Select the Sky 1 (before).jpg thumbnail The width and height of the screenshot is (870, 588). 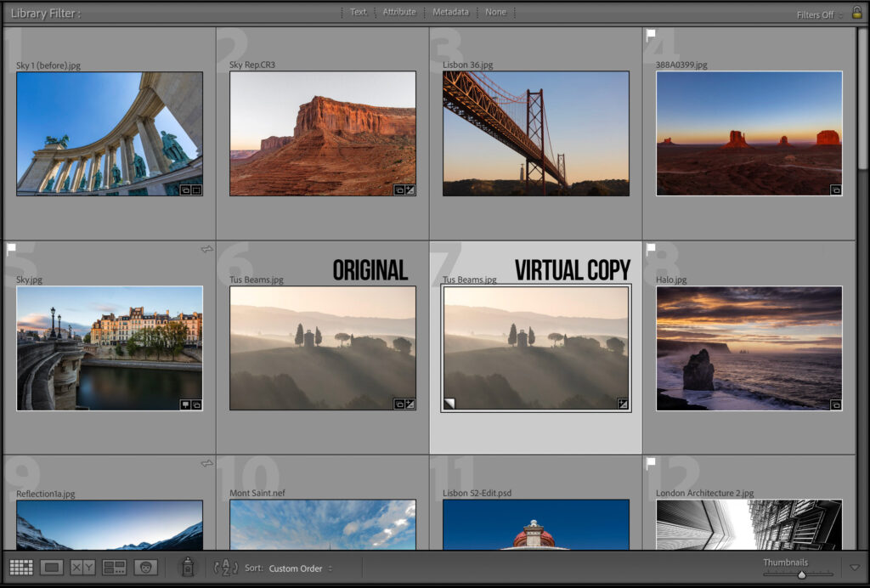point(110,133)
